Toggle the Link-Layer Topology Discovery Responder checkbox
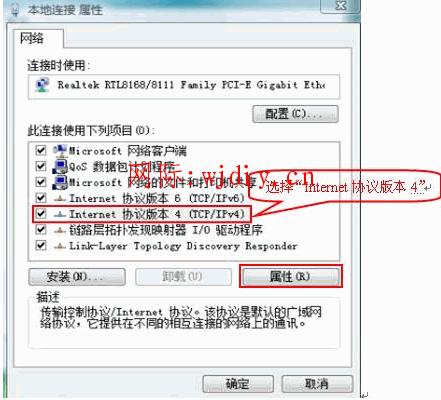Viewport: 441px width, 400px height. (x=41, y=245)
